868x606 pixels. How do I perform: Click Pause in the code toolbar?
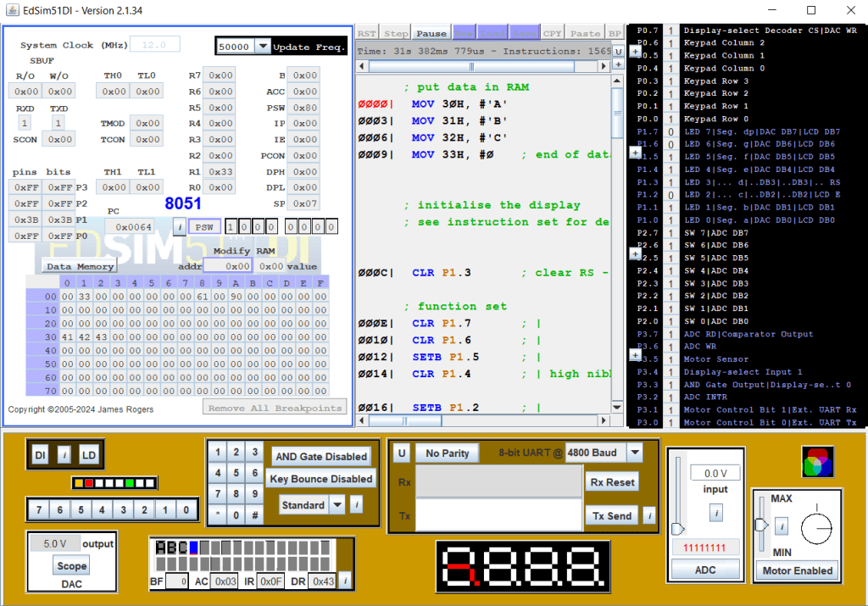point(431,33)
